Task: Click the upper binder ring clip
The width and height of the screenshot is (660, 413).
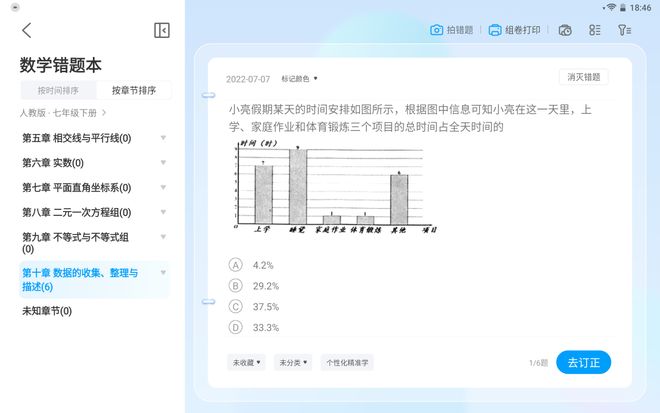Action: pos(208,95)
